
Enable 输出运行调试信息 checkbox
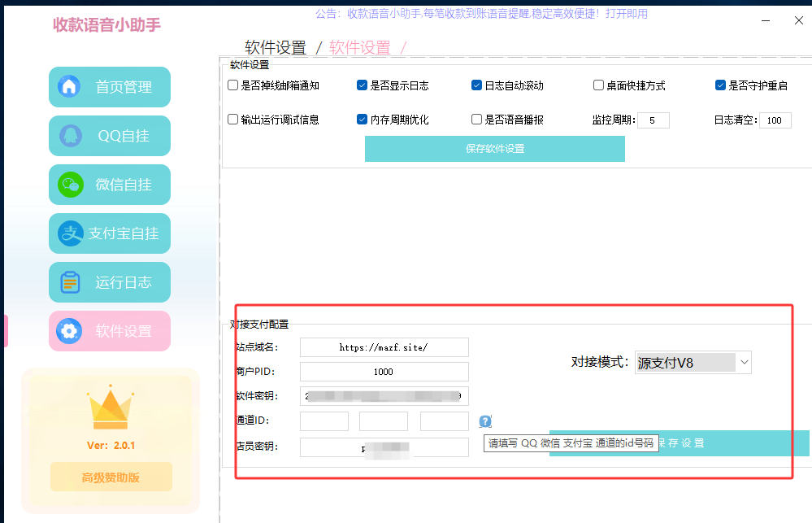[x=233, y=120]
